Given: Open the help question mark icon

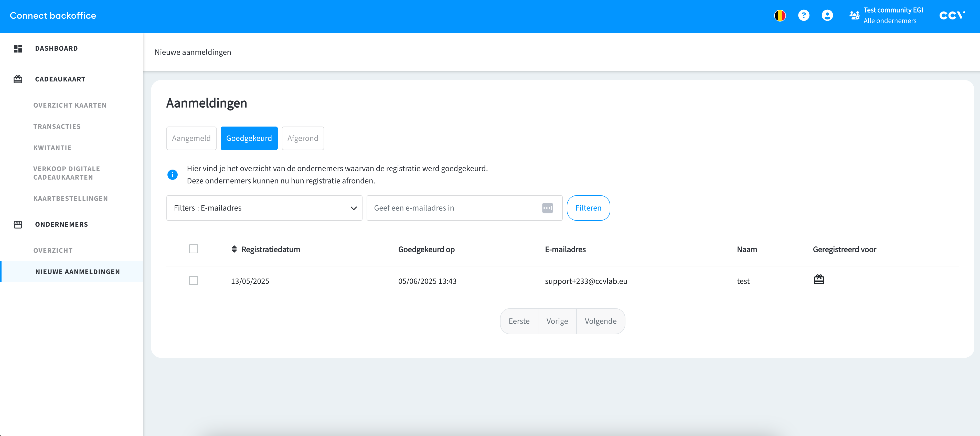Looking at the screenshot, I should [803, 16].
